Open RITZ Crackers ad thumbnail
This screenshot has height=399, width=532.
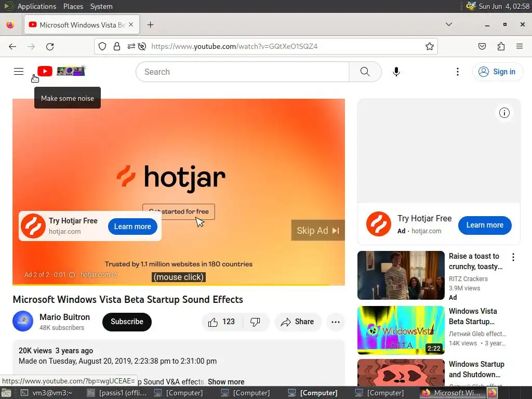401,275
